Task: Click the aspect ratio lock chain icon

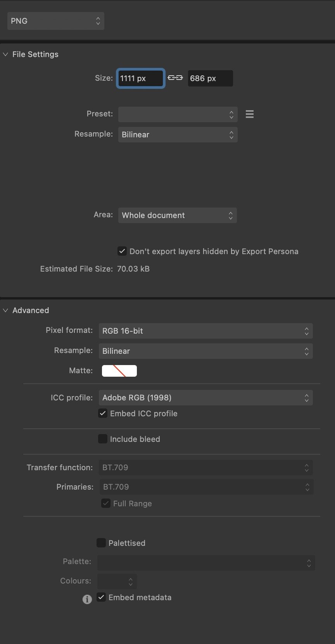Action: coord(175,78)
